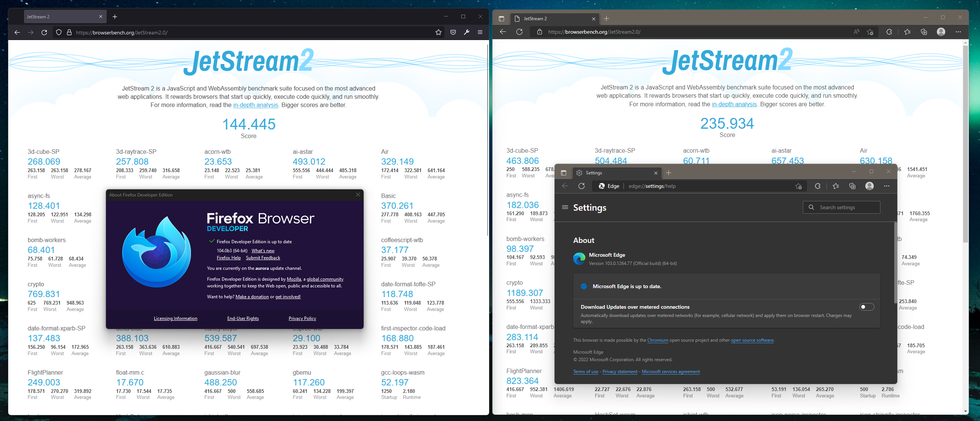Open in-depth analysis link in Edge page

pyautogui.click(x=734, y=104)
